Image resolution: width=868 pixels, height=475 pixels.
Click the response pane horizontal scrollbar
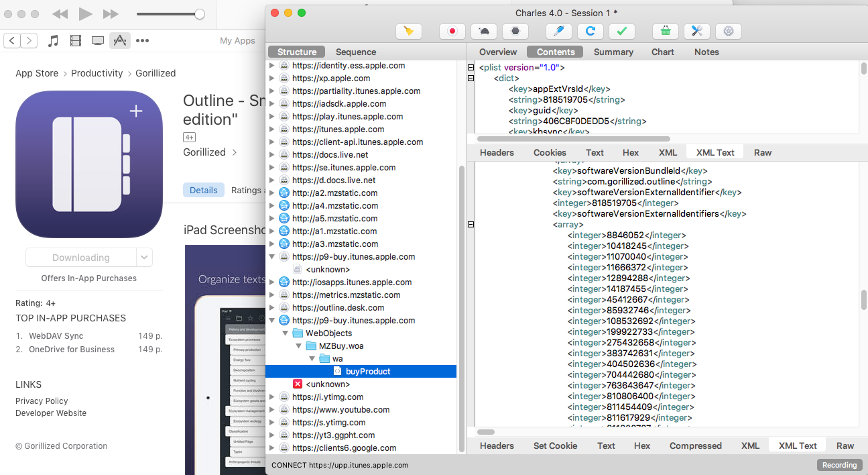[486, 432]
